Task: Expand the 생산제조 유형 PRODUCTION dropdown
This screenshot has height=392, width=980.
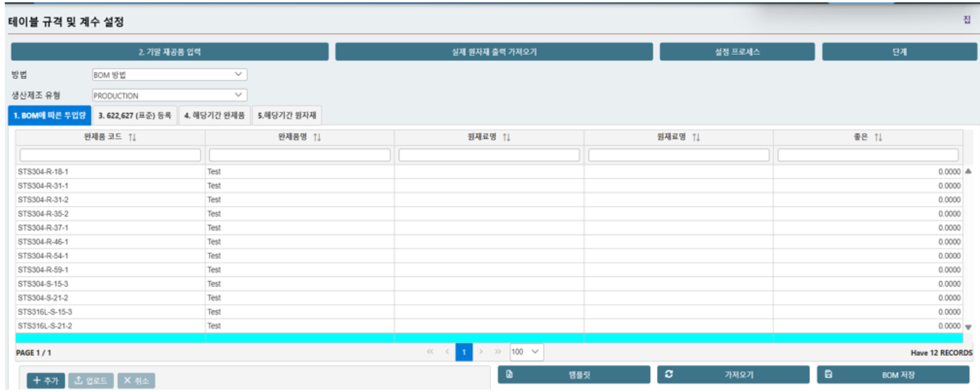Action: pos(169,95)
